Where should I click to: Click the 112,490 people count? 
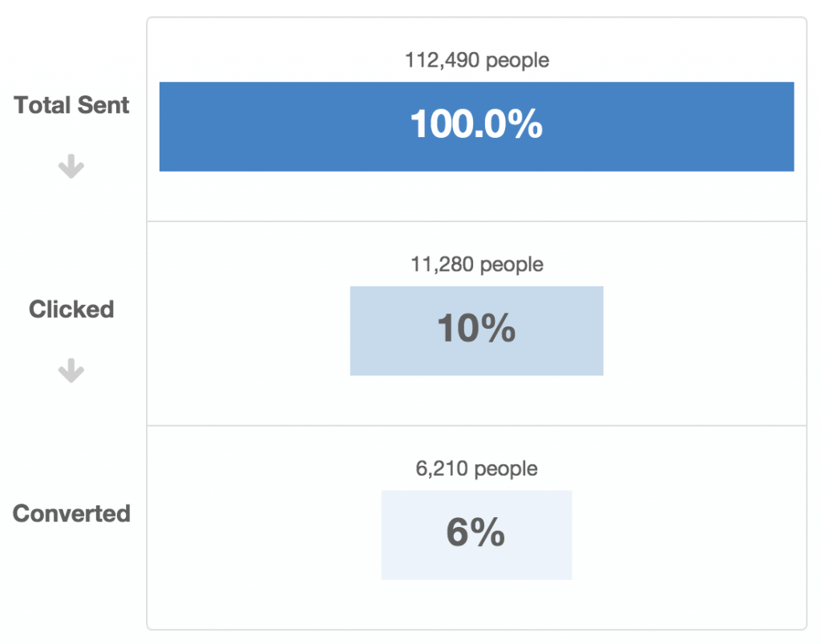pyautogui.click(x=477, y=60)
